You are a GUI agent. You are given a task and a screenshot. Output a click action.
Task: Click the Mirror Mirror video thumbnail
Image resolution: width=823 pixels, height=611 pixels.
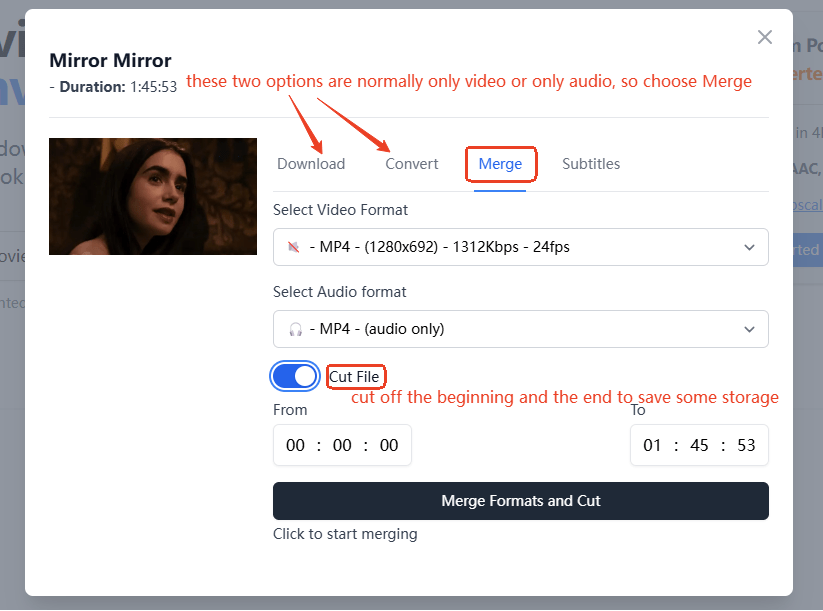tap(153, 196)
